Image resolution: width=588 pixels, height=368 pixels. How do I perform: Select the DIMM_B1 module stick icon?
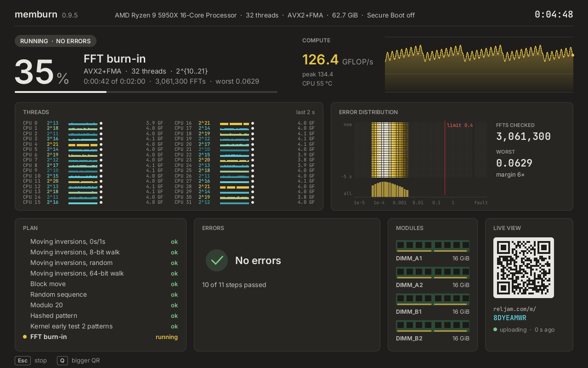pyautogui.click(x=433, y=299)
